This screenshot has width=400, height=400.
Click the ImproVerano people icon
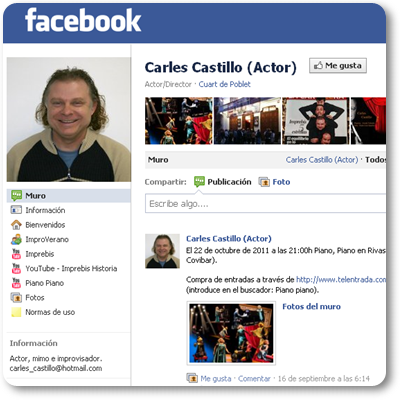click(x=16, y=239)
